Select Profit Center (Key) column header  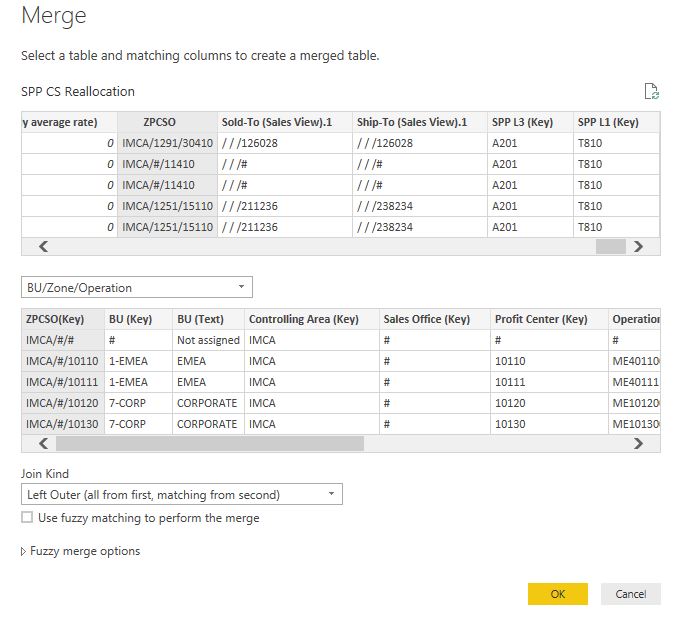[549, 319]
